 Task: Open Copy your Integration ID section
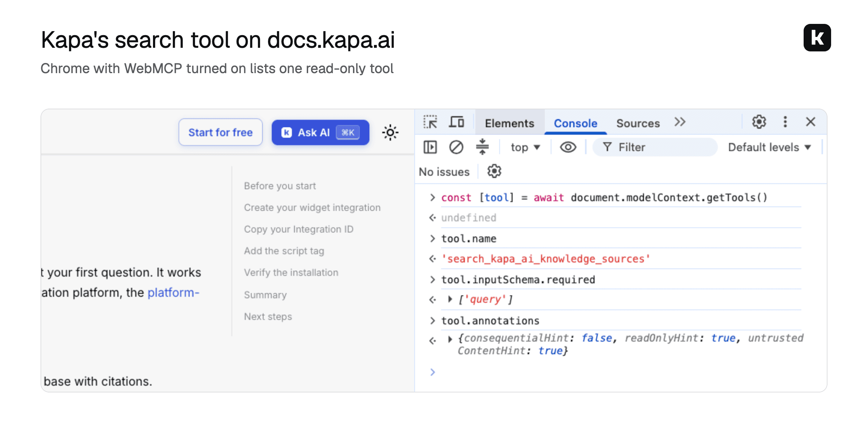tap(298, 229)
